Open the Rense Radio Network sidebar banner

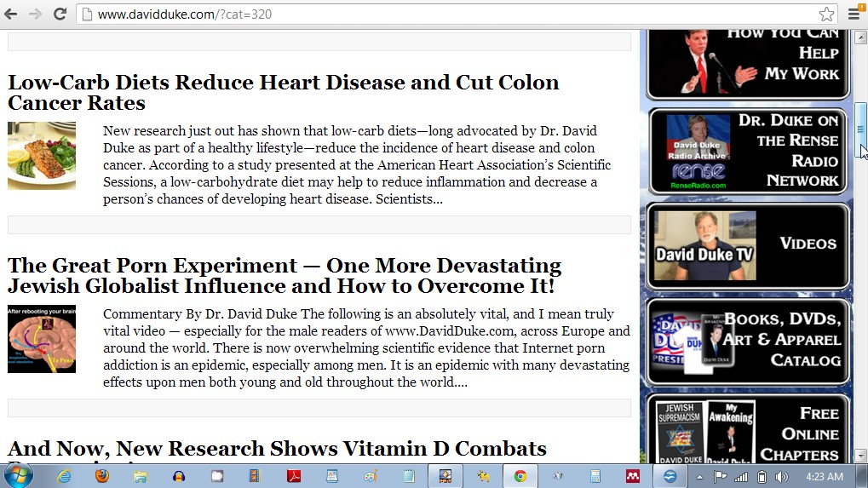point(748,151)
